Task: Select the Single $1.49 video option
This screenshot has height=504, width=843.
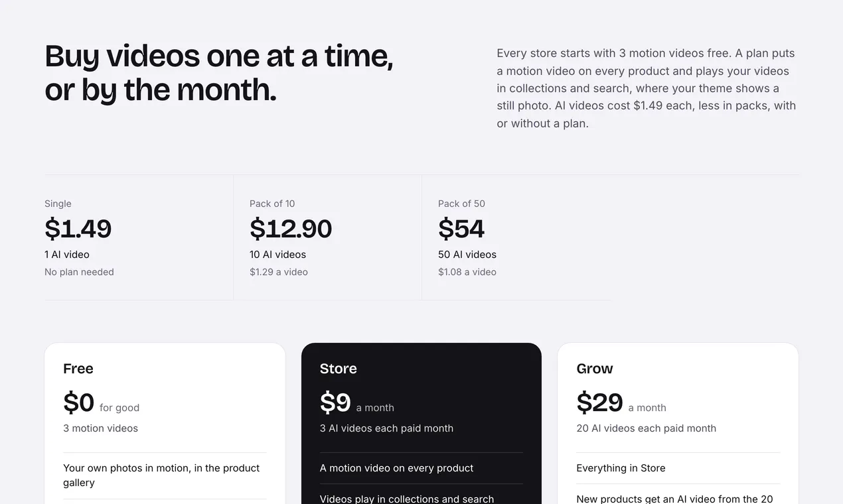Action: [x=139, y=237]
